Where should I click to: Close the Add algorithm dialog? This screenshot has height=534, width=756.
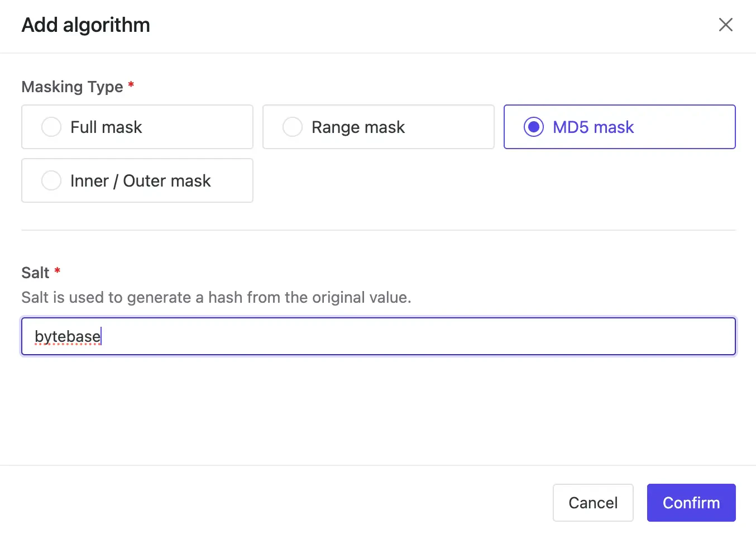[725, 25]
